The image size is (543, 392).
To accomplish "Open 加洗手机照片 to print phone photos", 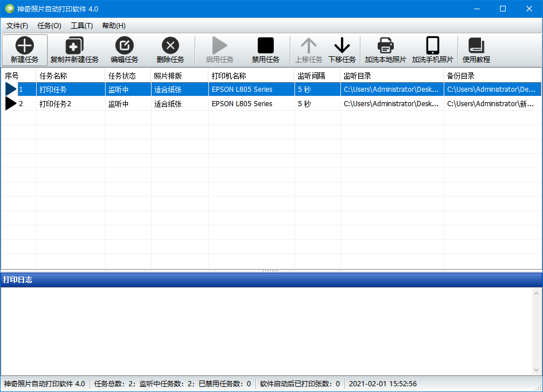I will 432,49.
